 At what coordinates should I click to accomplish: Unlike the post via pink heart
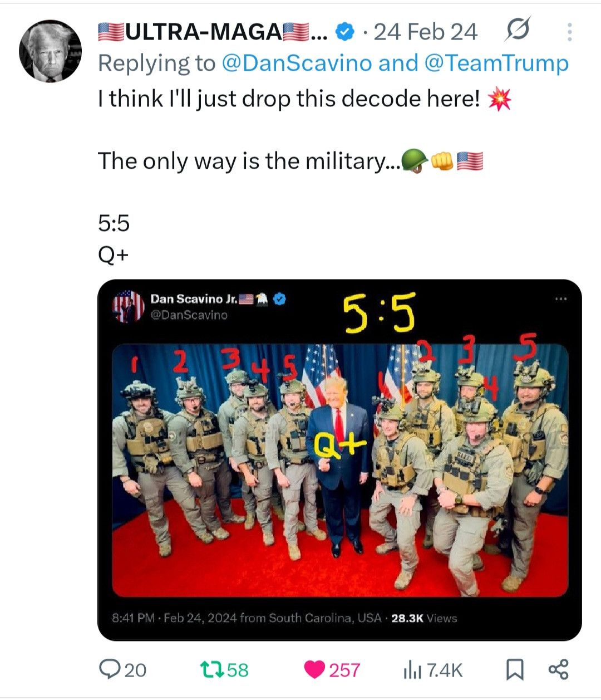[314, 669]
